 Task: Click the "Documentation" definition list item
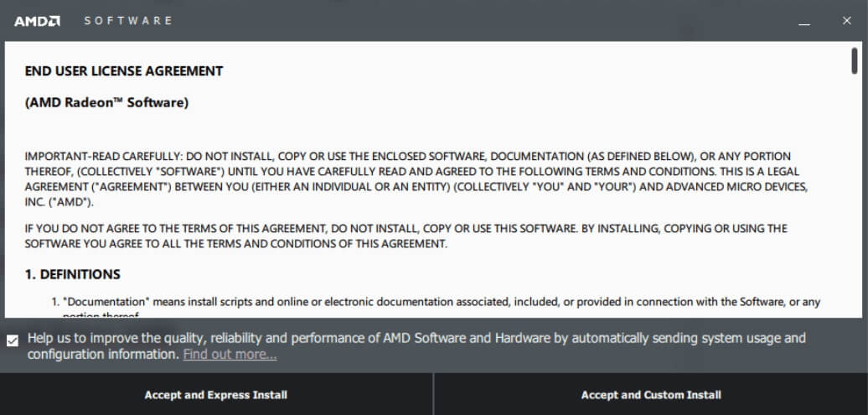(x=437, y=308)
